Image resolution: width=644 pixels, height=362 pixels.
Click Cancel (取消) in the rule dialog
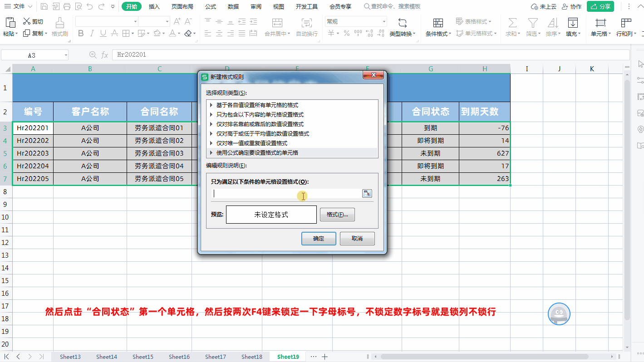tap(357, 238)
